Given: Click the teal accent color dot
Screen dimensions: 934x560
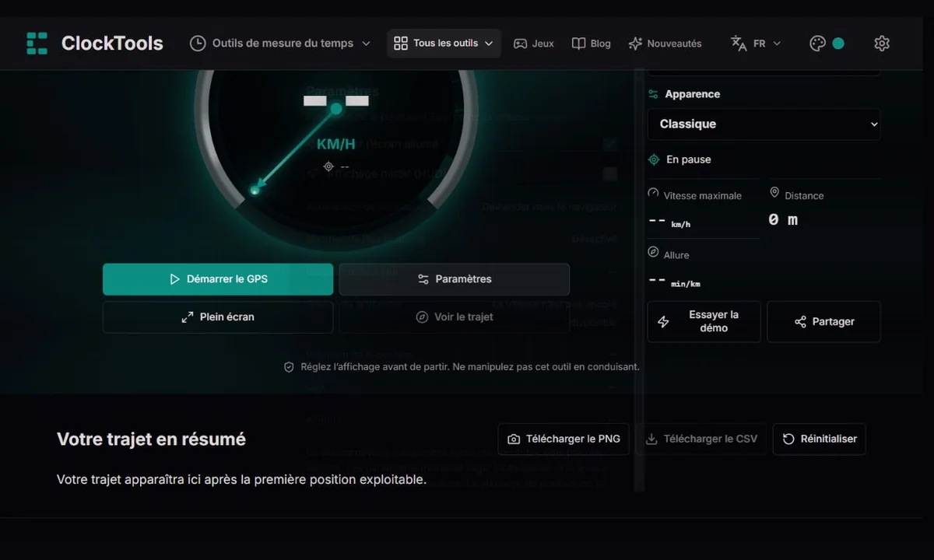Looking at the screenshot, I should click(x=838, y=44).
